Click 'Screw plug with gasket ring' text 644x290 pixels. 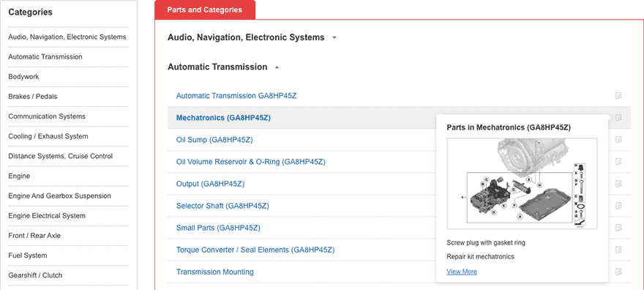click(x=486, y=242)
